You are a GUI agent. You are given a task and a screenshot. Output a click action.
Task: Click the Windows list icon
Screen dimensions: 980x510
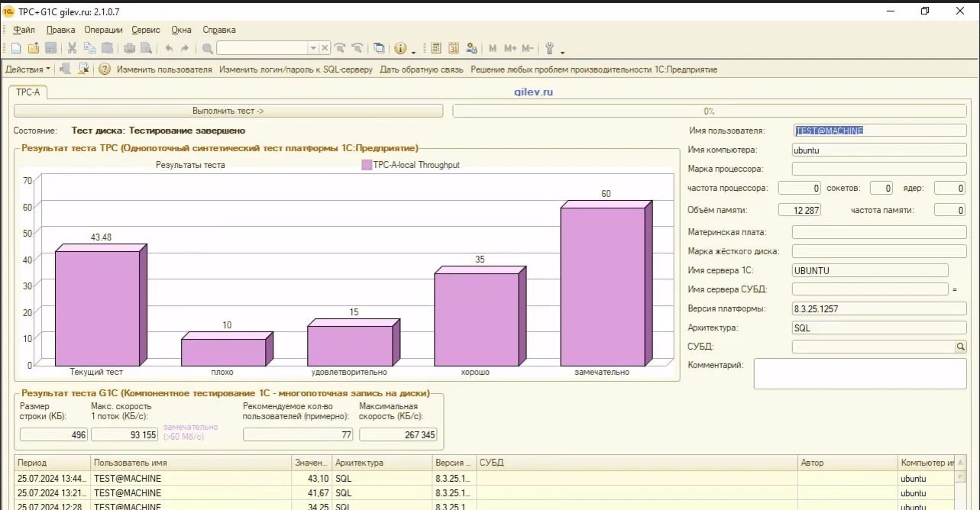click(379, 48)
